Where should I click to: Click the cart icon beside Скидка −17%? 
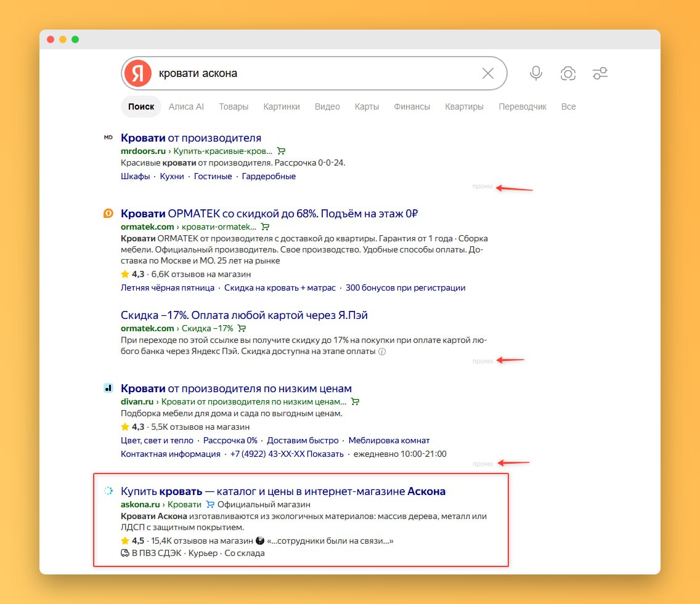(242, 328)
